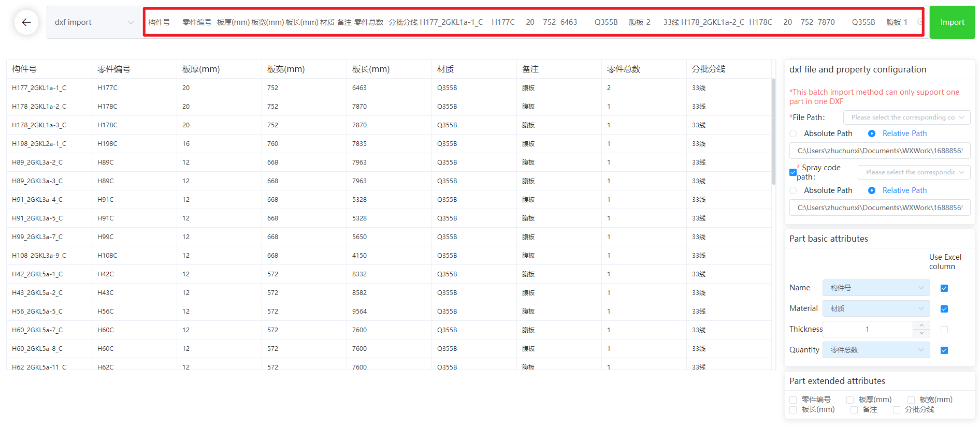
Task: Toggle Use Excel column for Material
Action: coord(944,309)
